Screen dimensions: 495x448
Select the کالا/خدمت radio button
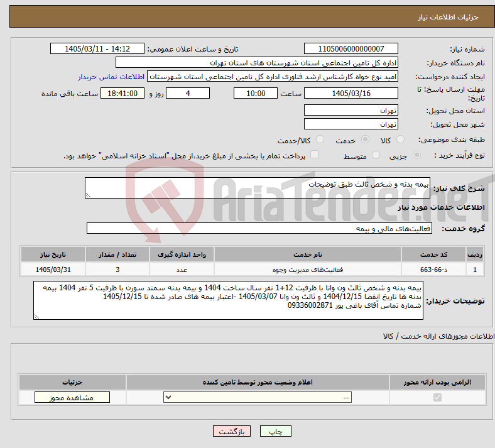(x=320, y=139)
